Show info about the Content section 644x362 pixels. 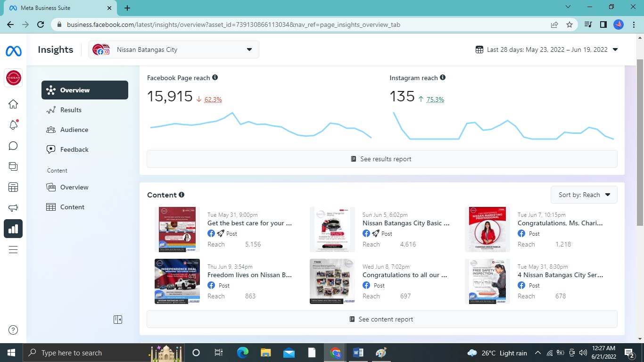point(182,195)
